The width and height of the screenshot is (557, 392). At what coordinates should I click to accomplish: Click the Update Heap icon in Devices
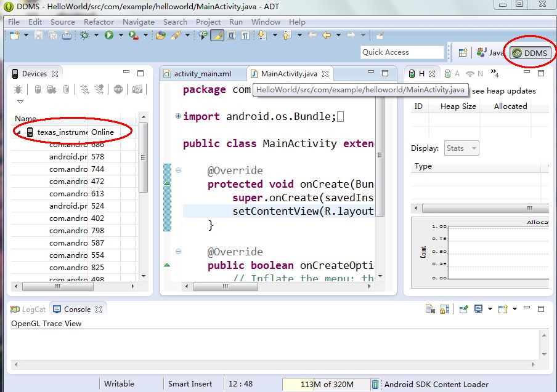38,89
